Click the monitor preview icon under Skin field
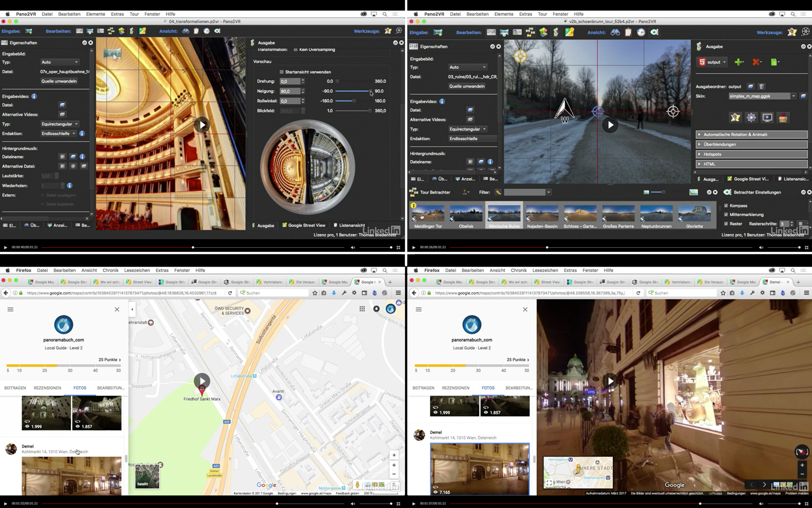812x508 pixels. pos(767,117)
